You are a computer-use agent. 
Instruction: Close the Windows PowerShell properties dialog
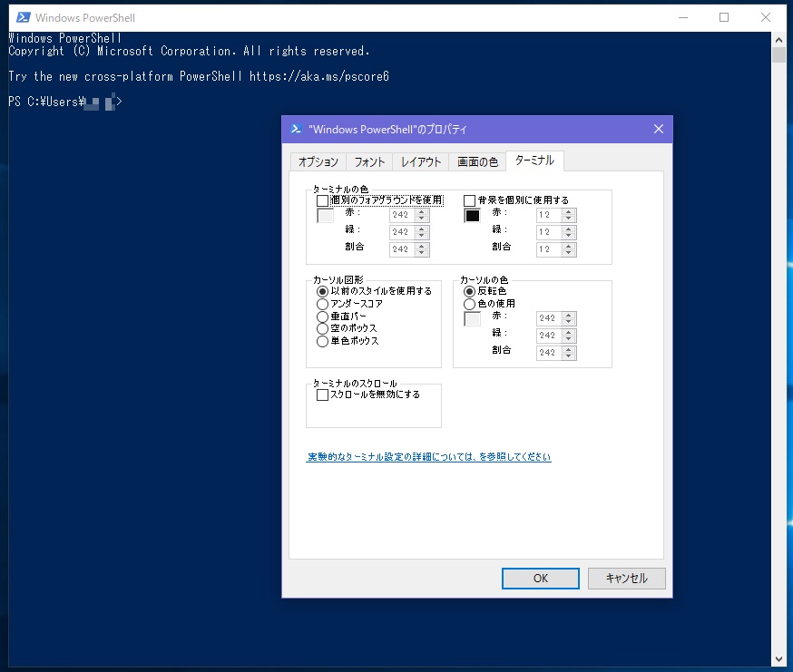(659, 129)
